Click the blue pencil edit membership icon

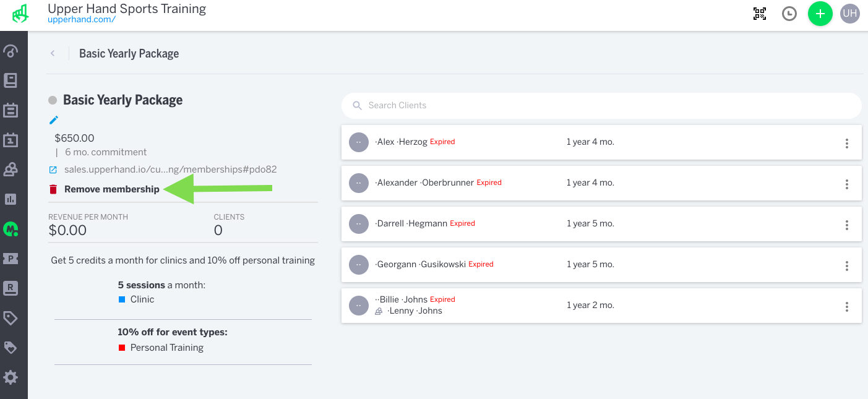(54, 120)
